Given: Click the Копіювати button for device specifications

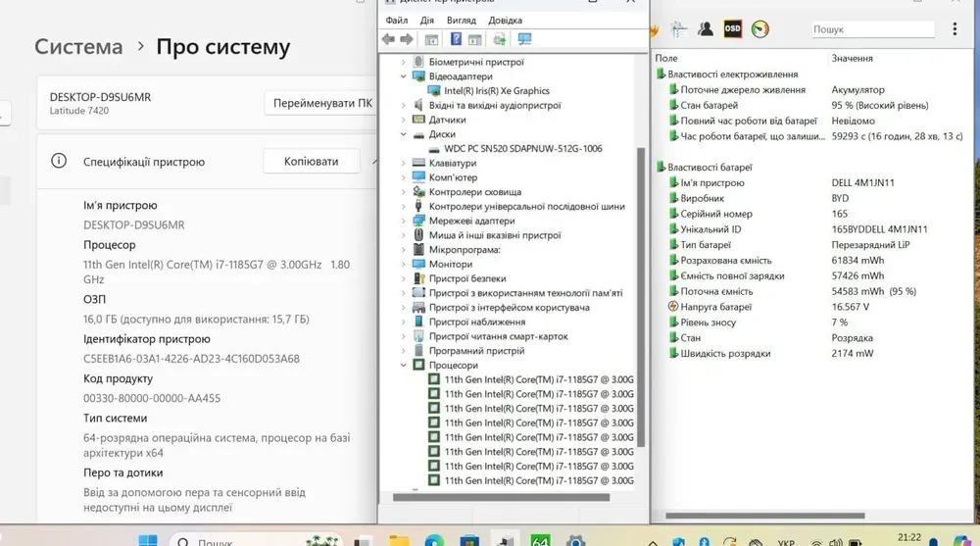Looking at the screenshot, I should (311, 161).
